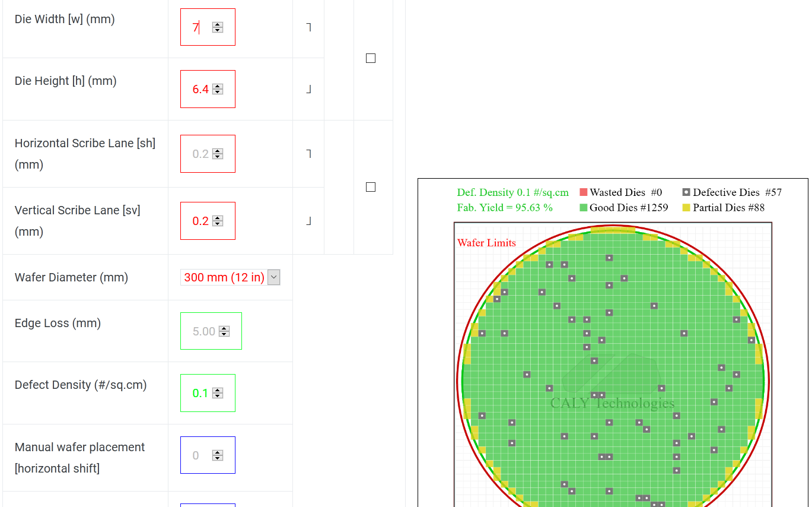Lower Die Height using its down spinner
This screenshot has width=812, height=507.
(218, 91)
